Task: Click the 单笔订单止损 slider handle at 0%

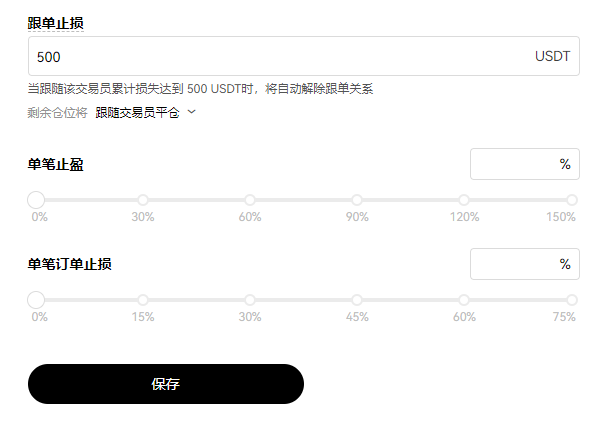Action: [36, 300]
